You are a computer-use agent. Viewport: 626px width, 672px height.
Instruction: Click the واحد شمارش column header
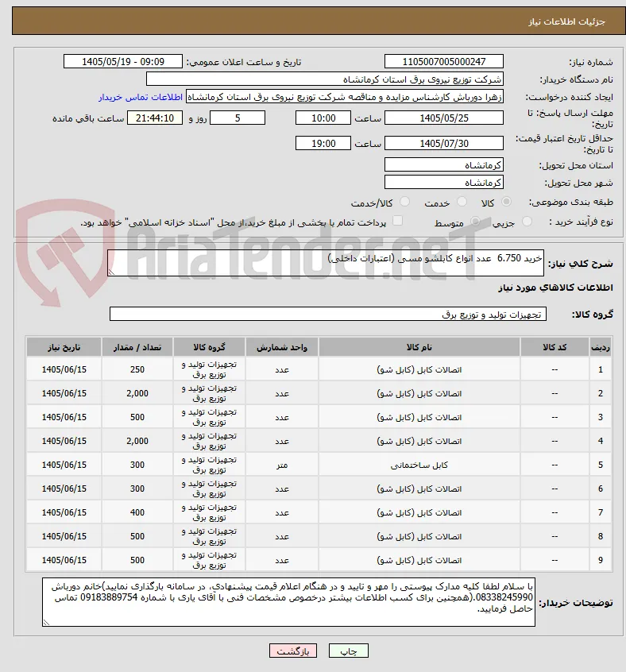tap(282, 347)
